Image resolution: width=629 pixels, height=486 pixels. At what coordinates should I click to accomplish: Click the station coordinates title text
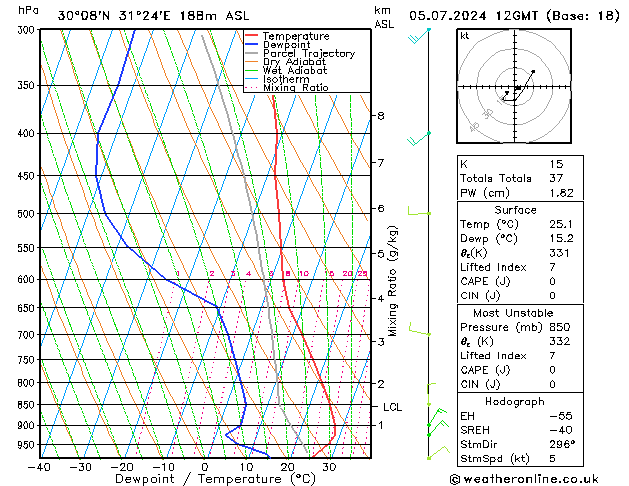154,16
